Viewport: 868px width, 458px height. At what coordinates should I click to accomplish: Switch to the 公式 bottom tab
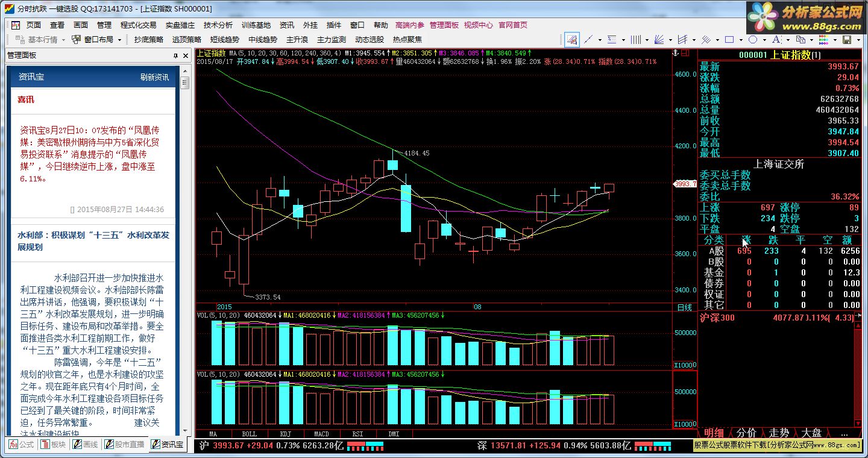pos(21,445)
